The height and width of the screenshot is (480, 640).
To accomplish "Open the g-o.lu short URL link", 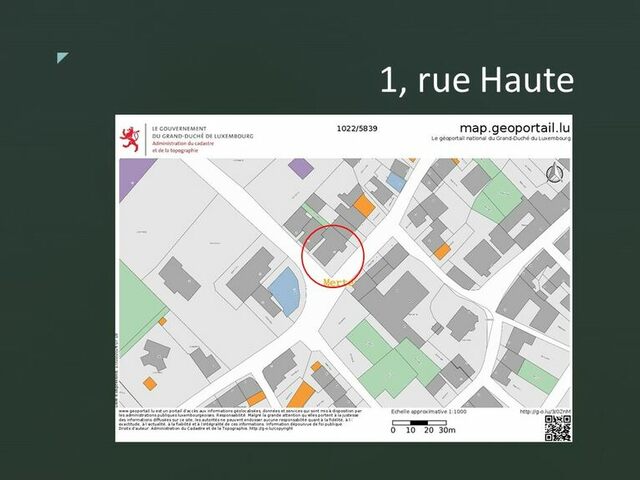I will (546, 410).
